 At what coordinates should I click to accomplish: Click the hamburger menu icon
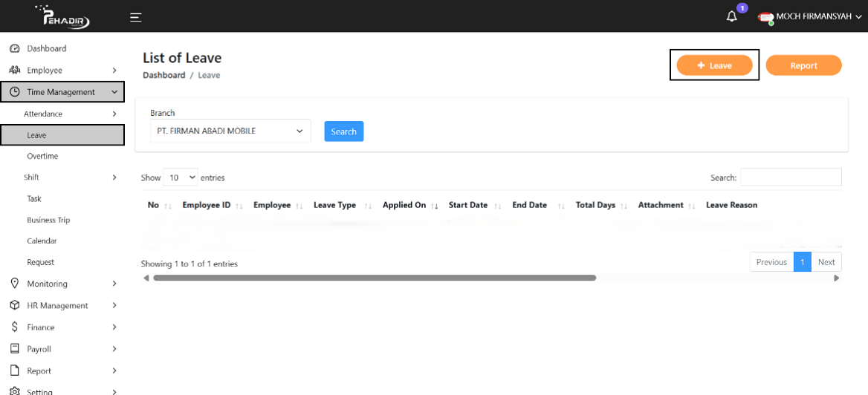click(x=135, y=17)
